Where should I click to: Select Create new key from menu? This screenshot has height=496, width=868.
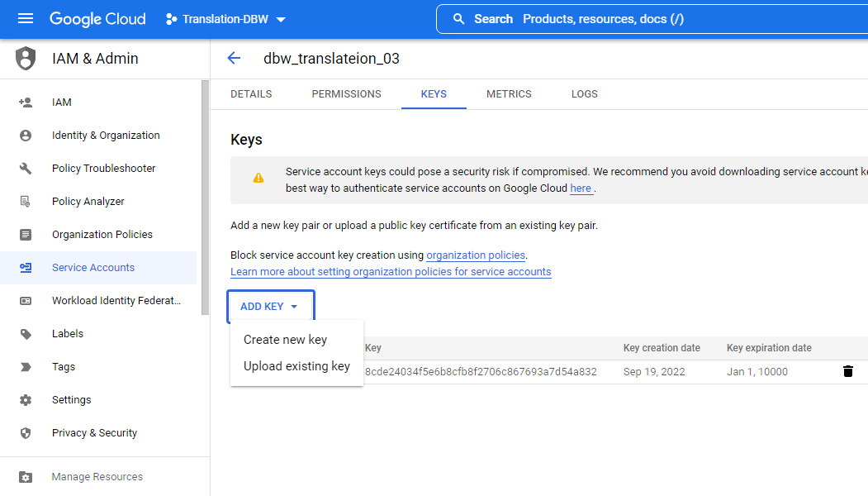286,340
